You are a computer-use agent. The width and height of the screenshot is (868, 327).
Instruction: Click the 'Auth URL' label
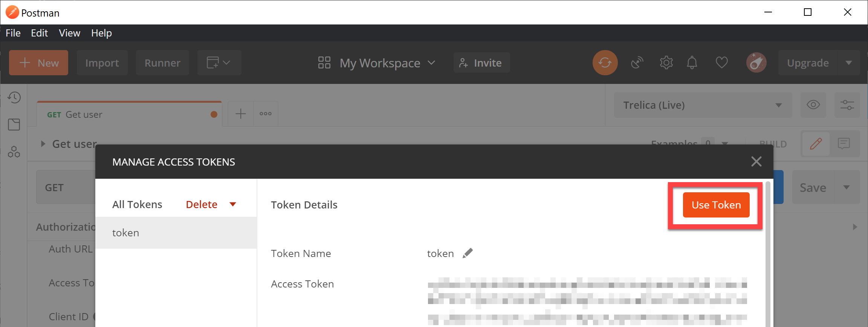(x=70, y=249)
